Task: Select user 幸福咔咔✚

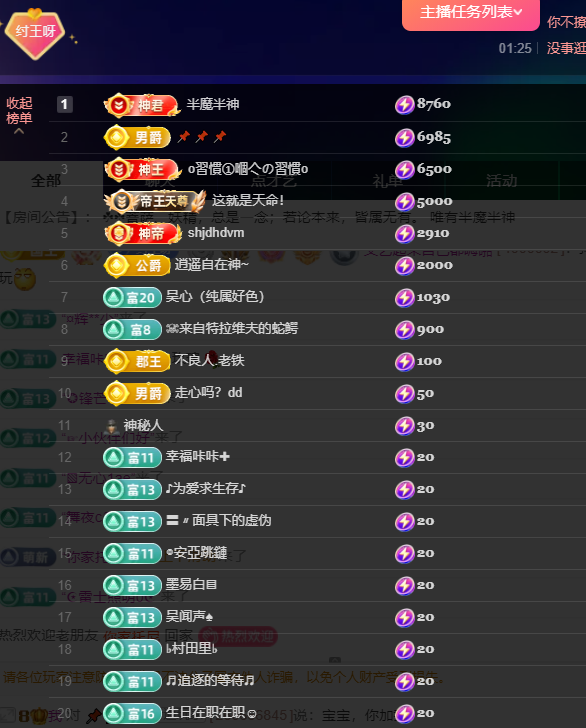Action: pos(198,456)
